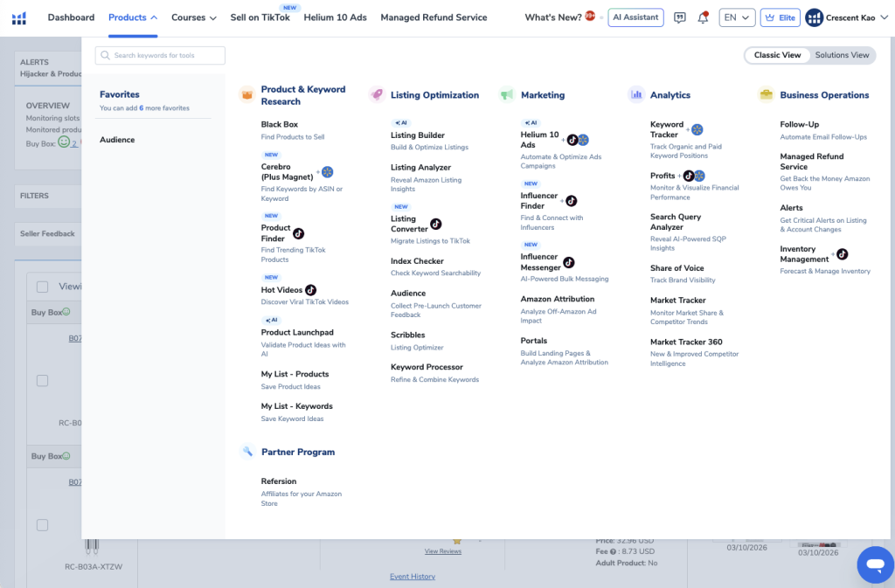895x588 pixels.
Task: Click the search keywords for tools field
Action: [161, 56]
